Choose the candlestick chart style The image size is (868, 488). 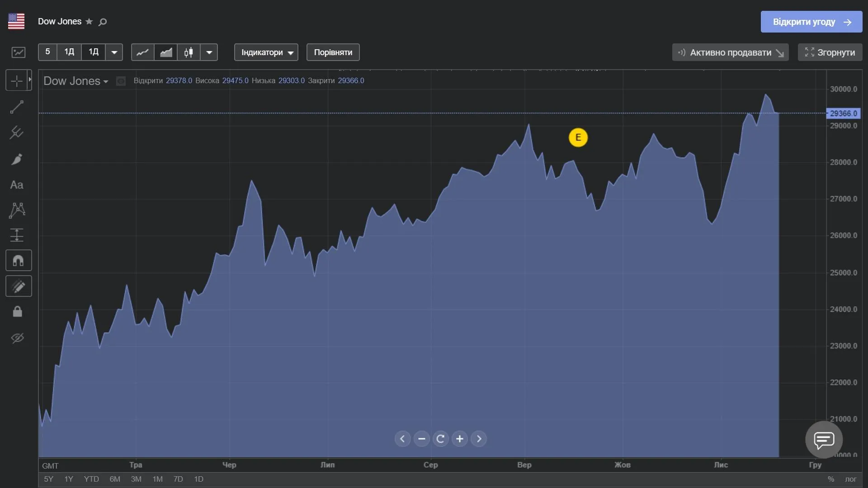pos(189,52)
